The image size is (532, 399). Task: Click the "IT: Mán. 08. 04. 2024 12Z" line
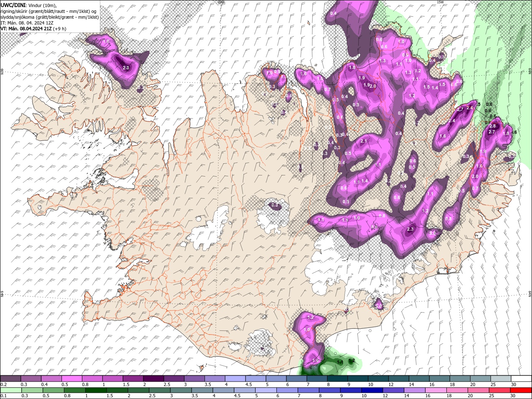tap(27, 23)
